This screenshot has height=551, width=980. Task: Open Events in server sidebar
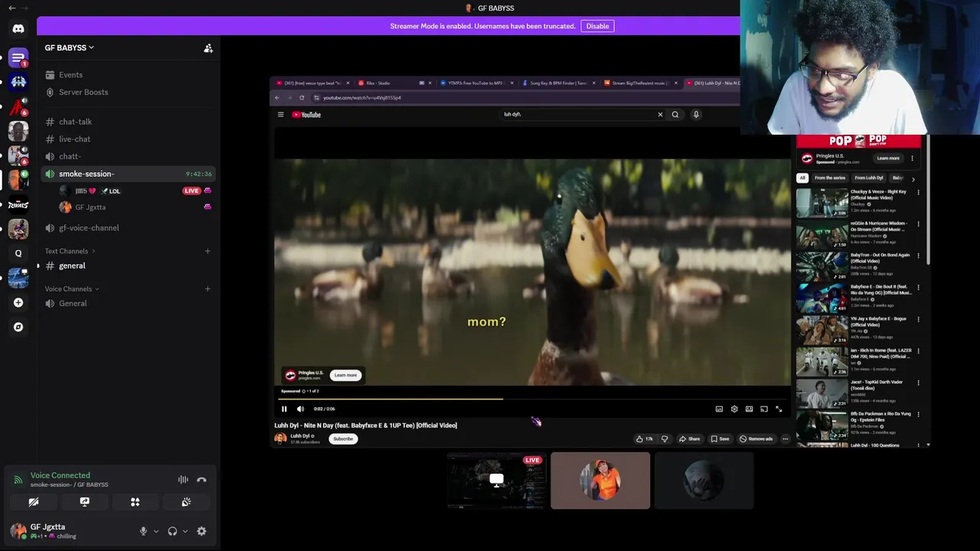(x=129, y=75)
